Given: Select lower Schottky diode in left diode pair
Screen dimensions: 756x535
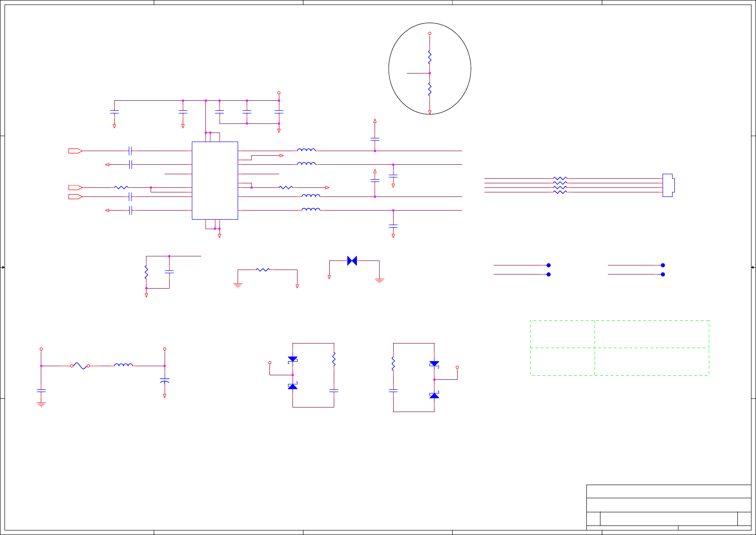Looking at the screenshot, I should pyautogui.click(x=293, y=386).
